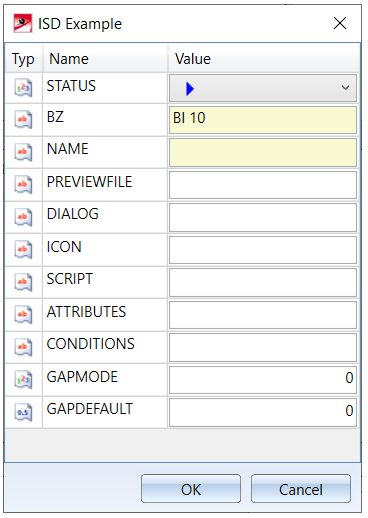Click the decimal type icon beside GAPDEFAULT
This screenshot has height=518, width=368.
point(23,412)
